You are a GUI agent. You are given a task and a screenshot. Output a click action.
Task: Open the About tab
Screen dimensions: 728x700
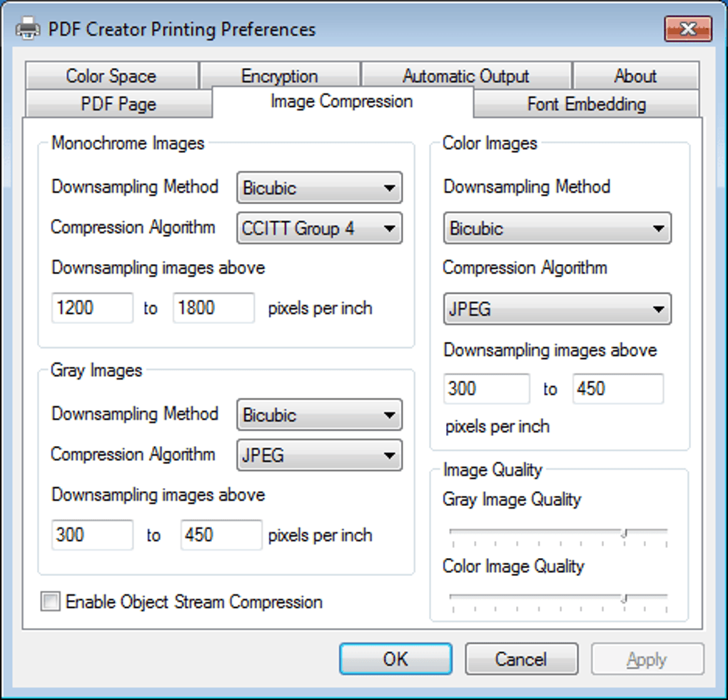(635, 76)
